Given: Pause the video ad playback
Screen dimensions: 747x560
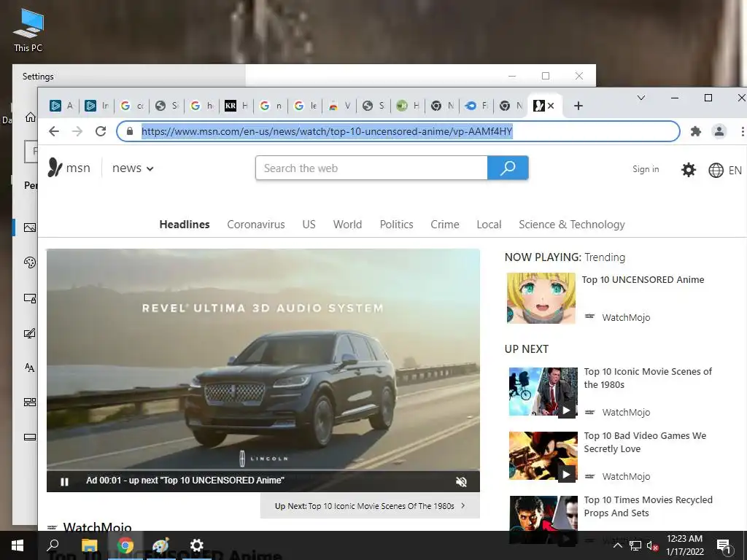Looking at the screenshot, I should coord(65,481).
